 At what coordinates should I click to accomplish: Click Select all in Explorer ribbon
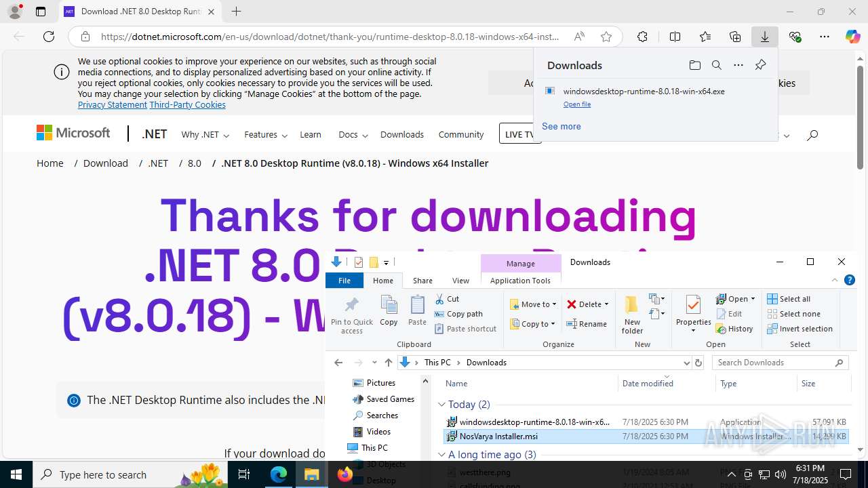click(x=789, y=299)
